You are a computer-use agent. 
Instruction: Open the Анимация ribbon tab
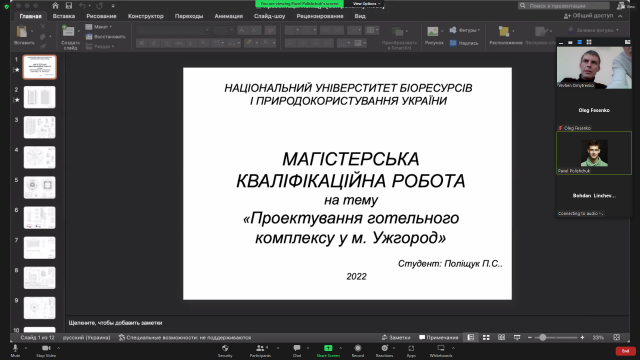point(229,16)
